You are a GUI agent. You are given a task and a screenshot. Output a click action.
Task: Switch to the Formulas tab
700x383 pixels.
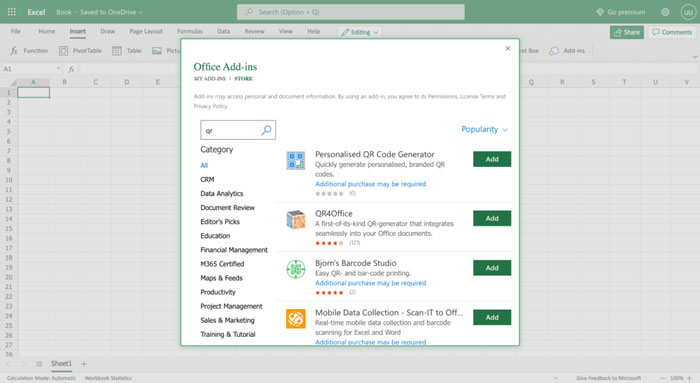(x=190, y=31)
